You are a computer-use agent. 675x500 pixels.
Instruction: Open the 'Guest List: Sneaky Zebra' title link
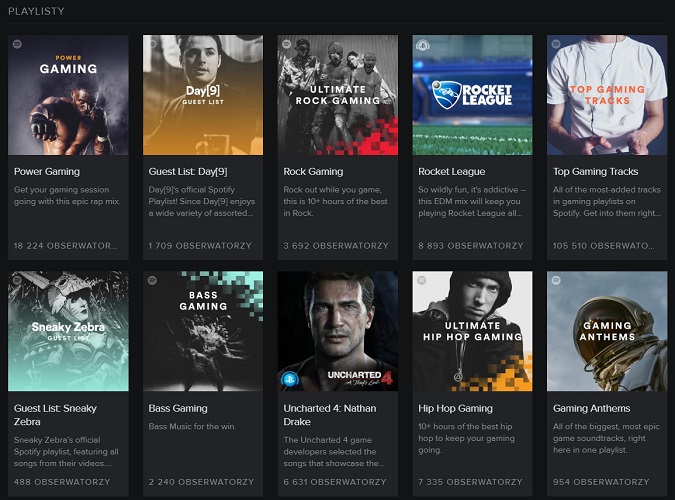click(x=55, y=415)
